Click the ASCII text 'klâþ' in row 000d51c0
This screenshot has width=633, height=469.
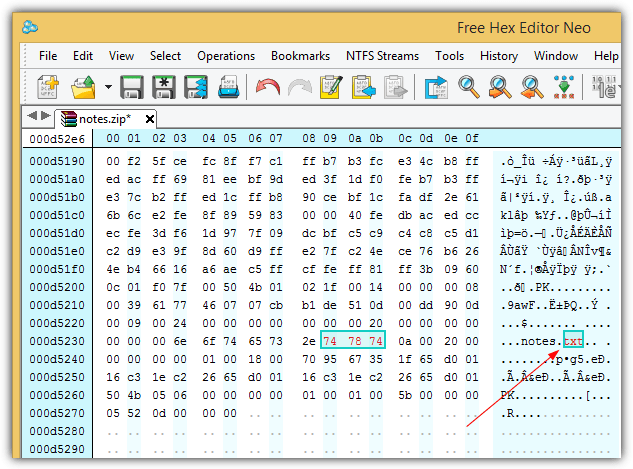point(514,216)
